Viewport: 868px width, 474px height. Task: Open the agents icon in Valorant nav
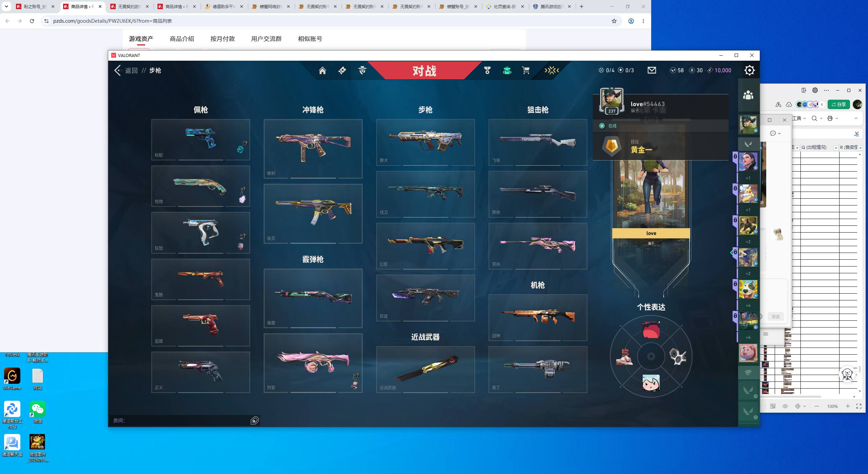(362, 70)
